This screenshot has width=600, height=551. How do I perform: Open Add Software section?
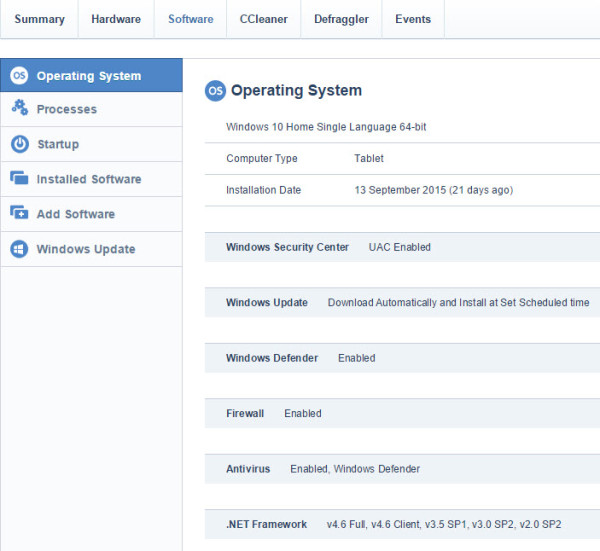(76, 214)
